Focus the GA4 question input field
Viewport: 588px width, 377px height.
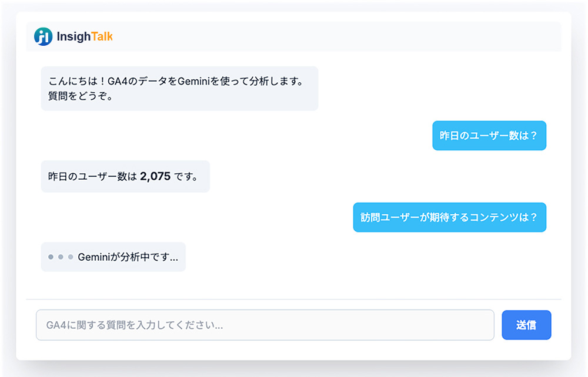click(265, 325)
